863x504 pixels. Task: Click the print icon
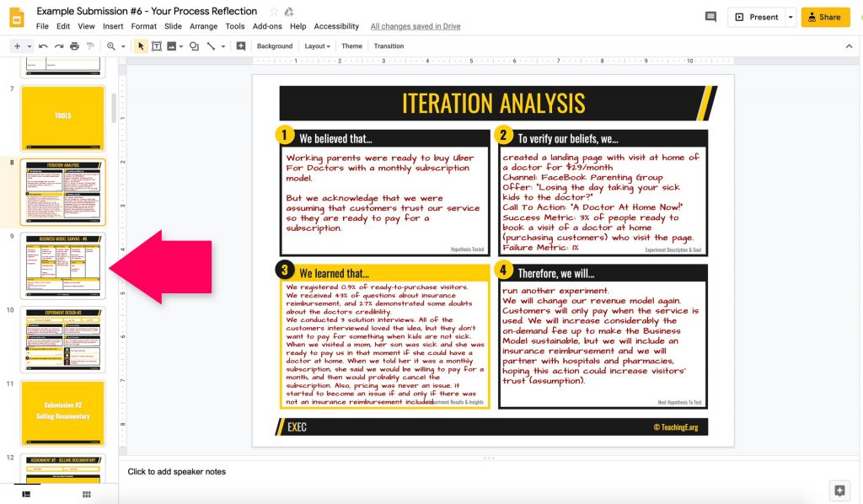point(74,46)
